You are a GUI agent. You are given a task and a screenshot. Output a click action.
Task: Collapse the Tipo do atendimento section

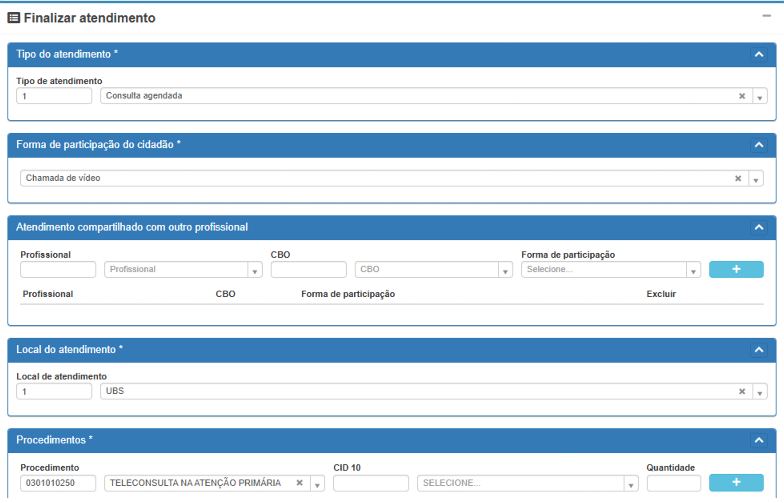[759, 54]
